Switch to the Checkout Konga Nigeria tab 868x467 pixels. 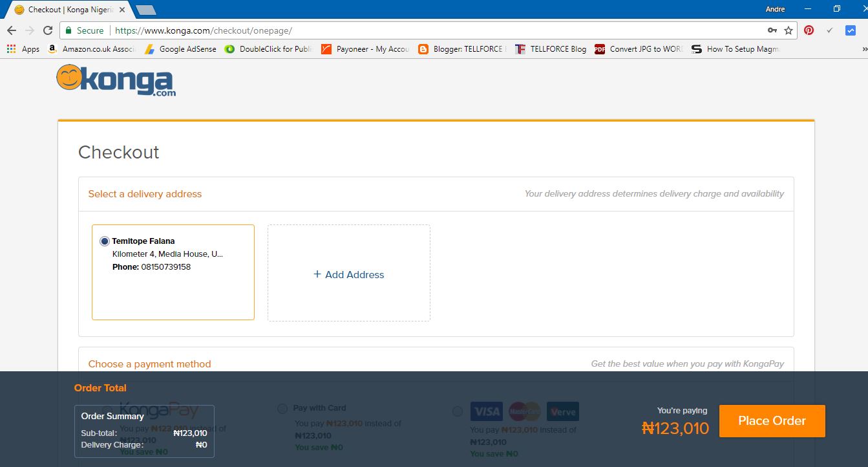65,10
